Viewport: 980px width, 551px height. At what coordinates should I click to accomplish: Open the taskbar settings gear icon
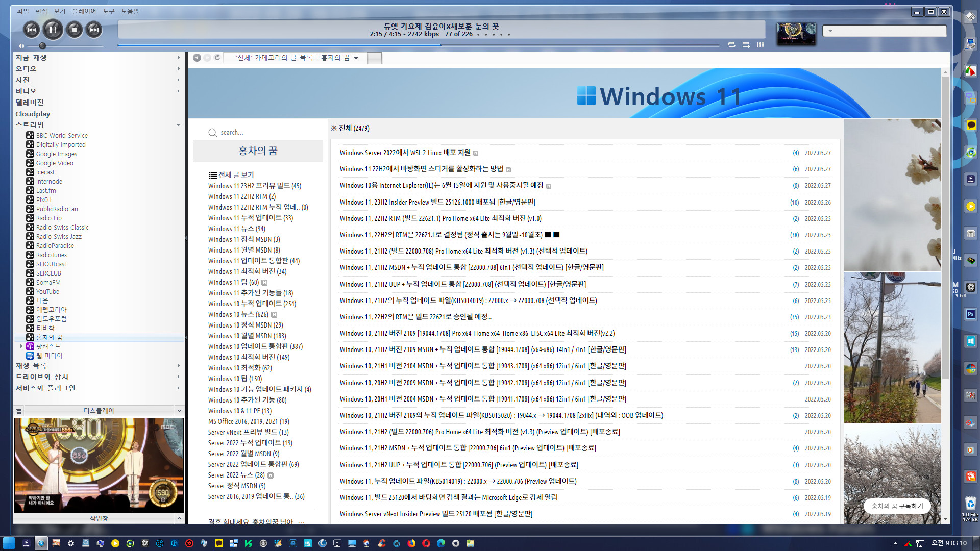[71, 543]
